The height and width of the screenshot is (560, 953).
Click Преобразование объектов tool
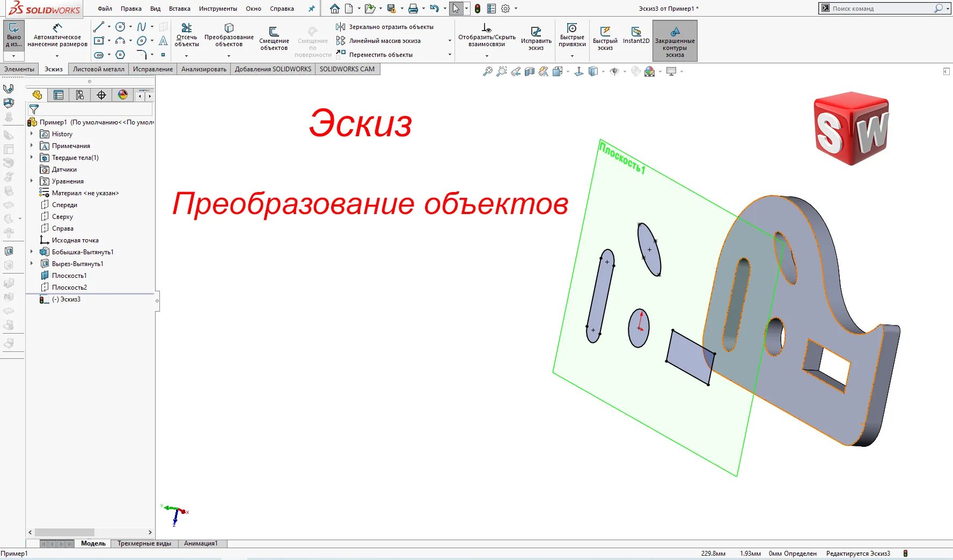coord(229,35)
